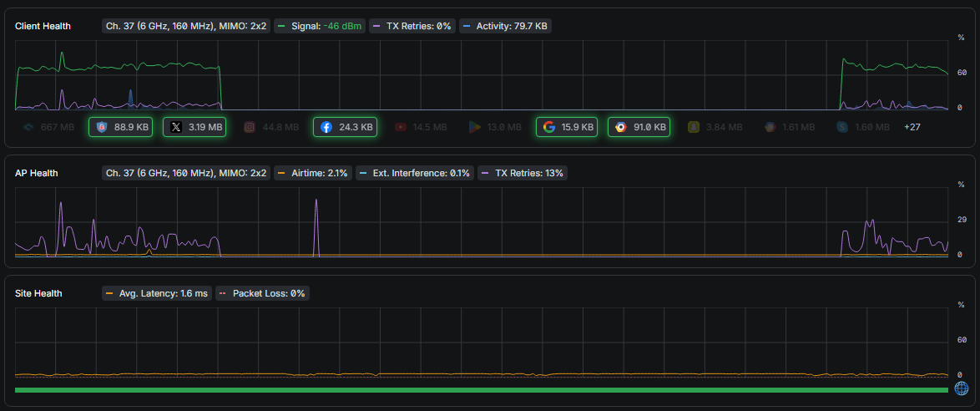This screenshot has width=980, height=411.
Task: Click the app icon beside 1.61 MB
Action: [x=770, y=127]
